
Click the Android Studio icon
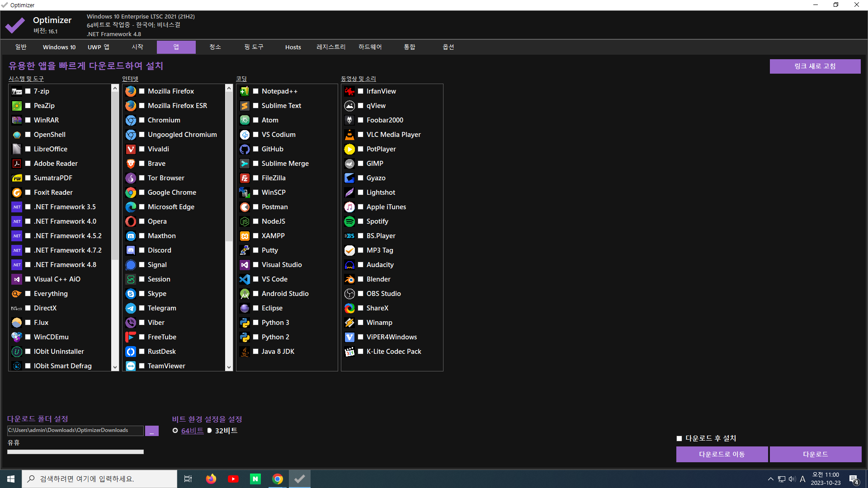tap(245, 294)
